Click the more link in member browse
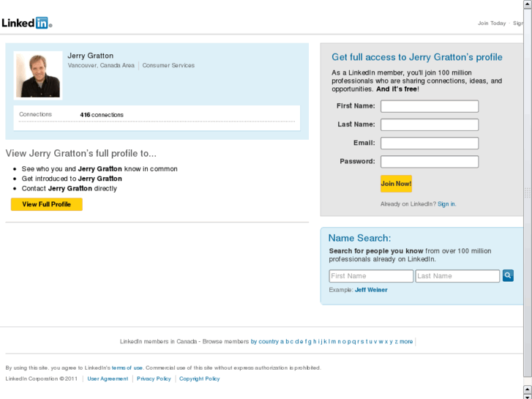 coord(406,342)
